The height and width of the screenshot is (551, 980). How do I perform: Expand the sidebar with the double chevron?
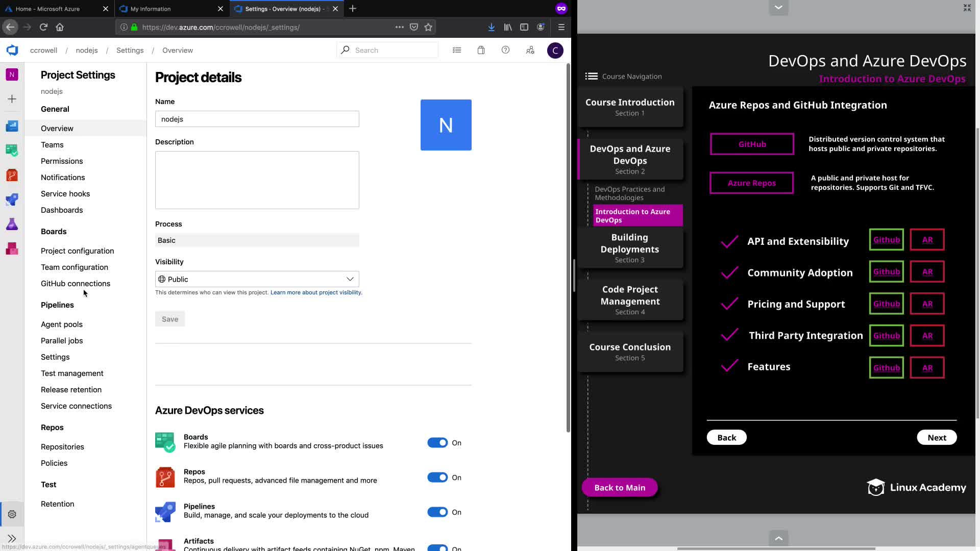click(x=12, y=539)
